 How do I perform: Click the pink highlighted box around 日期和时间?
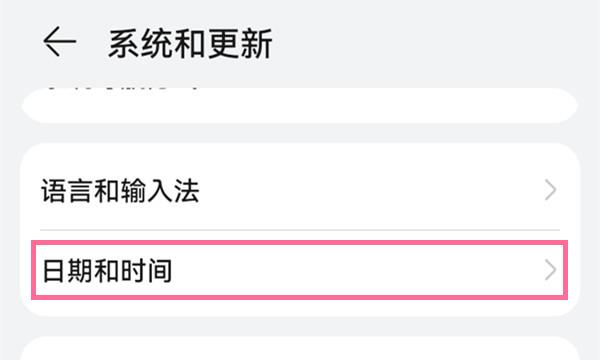tap(300, 270)
